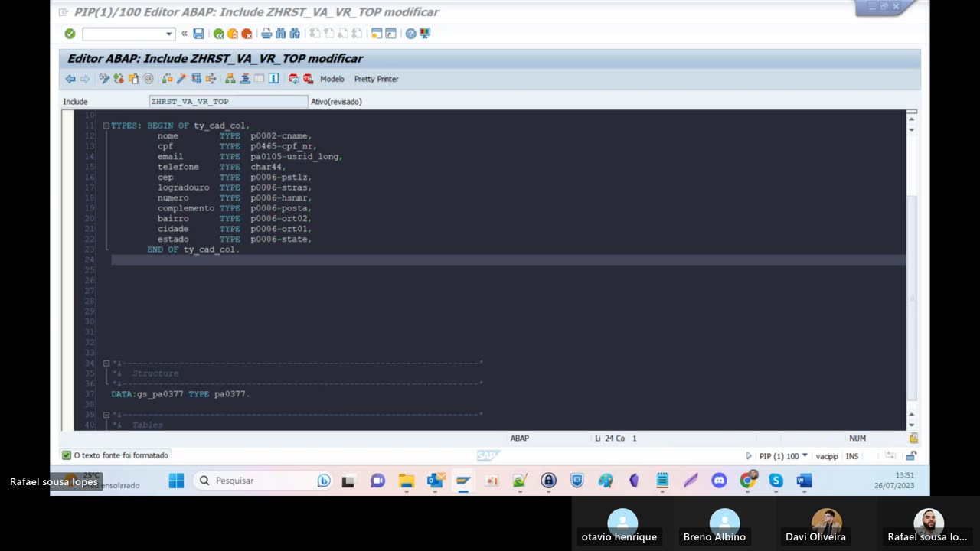
Task: Open the transaction command field dropdown
Action: (x=168, y=34)
